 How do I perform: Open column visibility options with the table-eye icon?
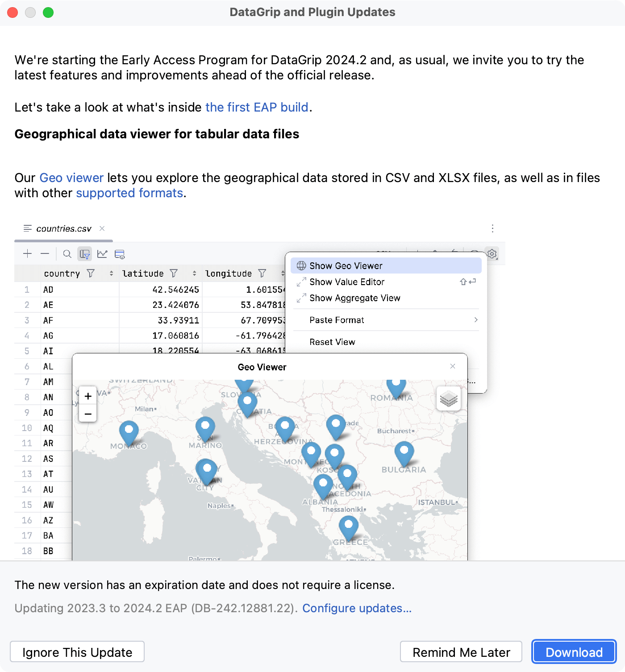[x=119, y=253]
